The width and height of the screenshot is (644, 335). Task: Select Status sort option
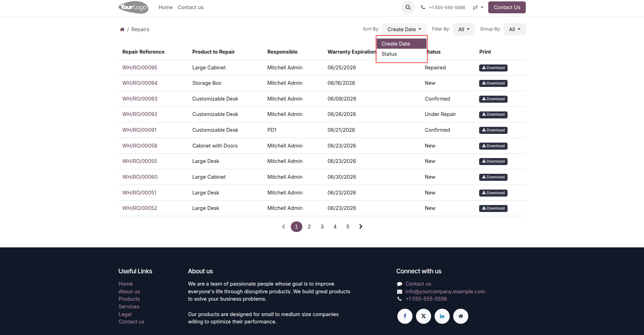402,54
